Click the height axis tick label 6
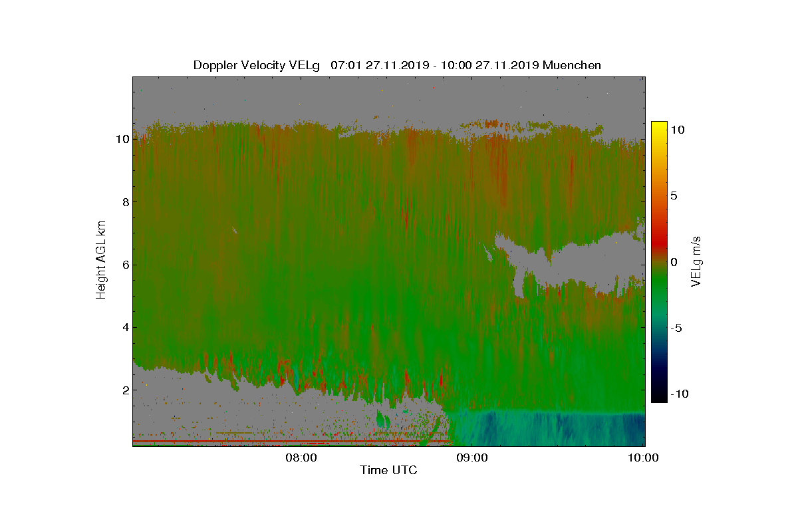The height and width of the screenshot is (532, 798). [x=124, y=265]
